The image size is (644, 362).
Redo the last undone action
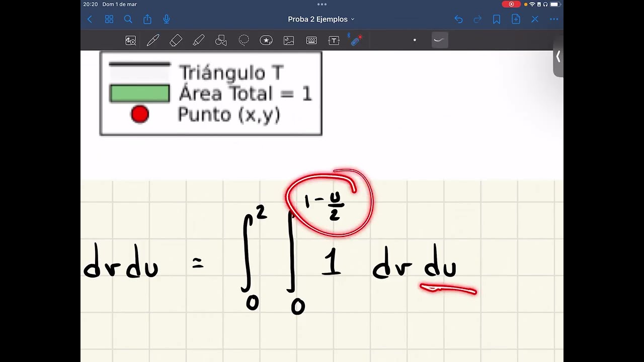point(477,19)
